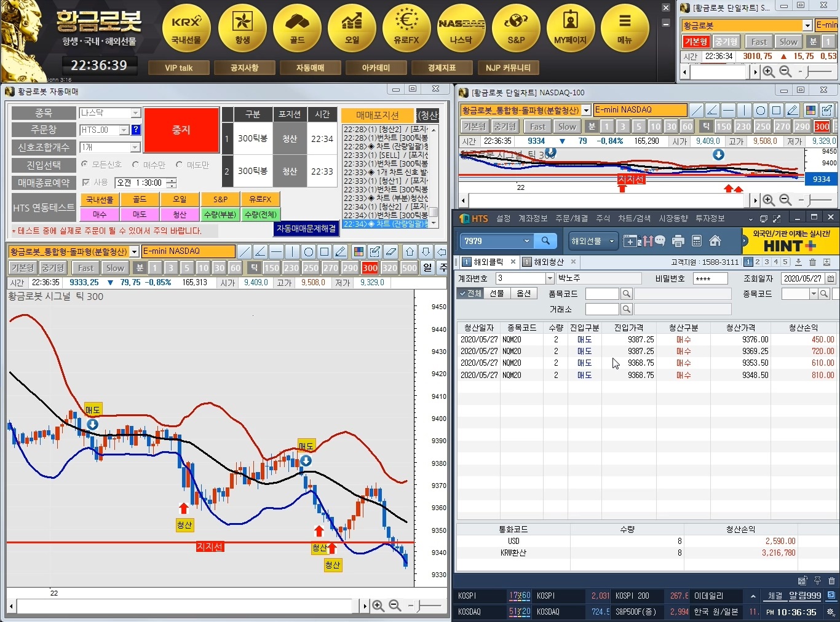Open the 주문창 HTS_00 dropdown

(x=124, y=130)
